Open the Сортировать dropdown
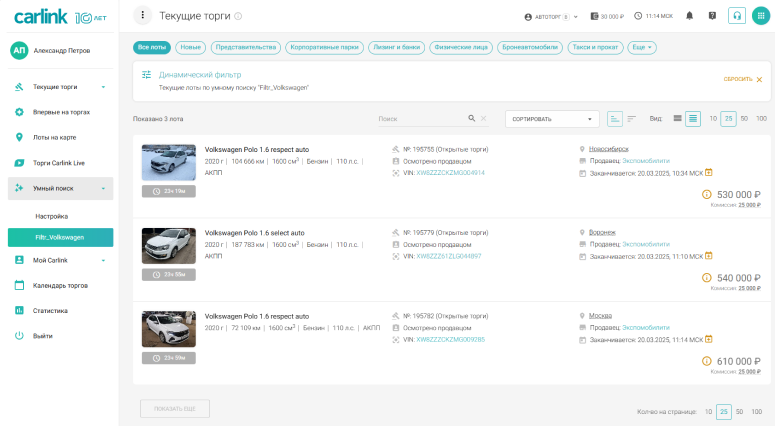The image size is (775, 426). click(551, 118)
